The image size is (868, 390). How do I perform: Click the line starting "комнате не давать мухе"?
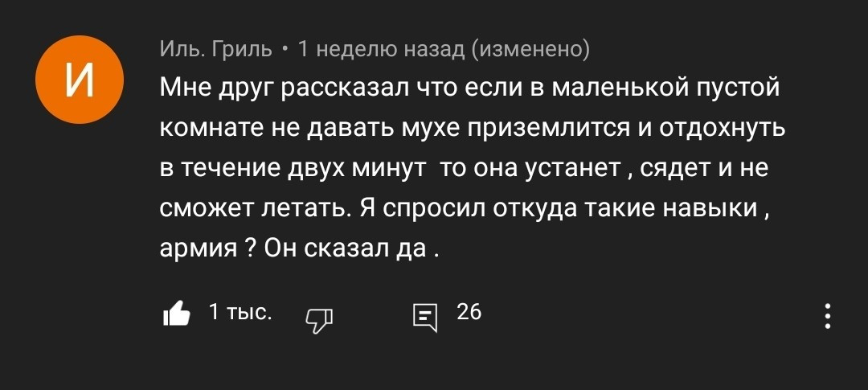(x=473, y=128)
